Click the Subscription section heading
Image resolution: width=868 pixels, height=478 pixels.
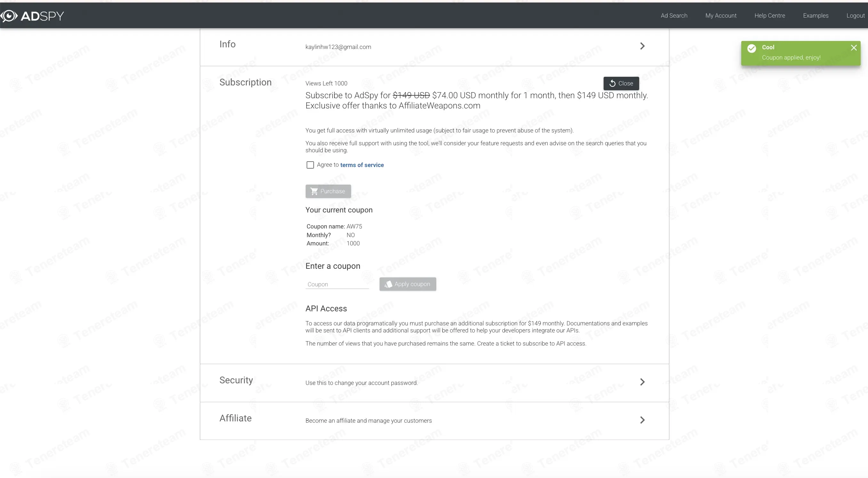(245, 82)
